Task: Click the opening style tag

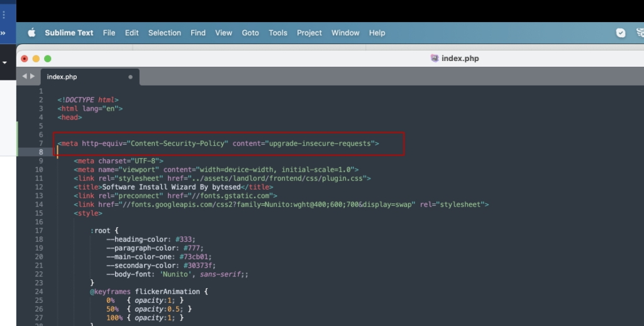Action: pyautogui.click(x=88, y=213)
